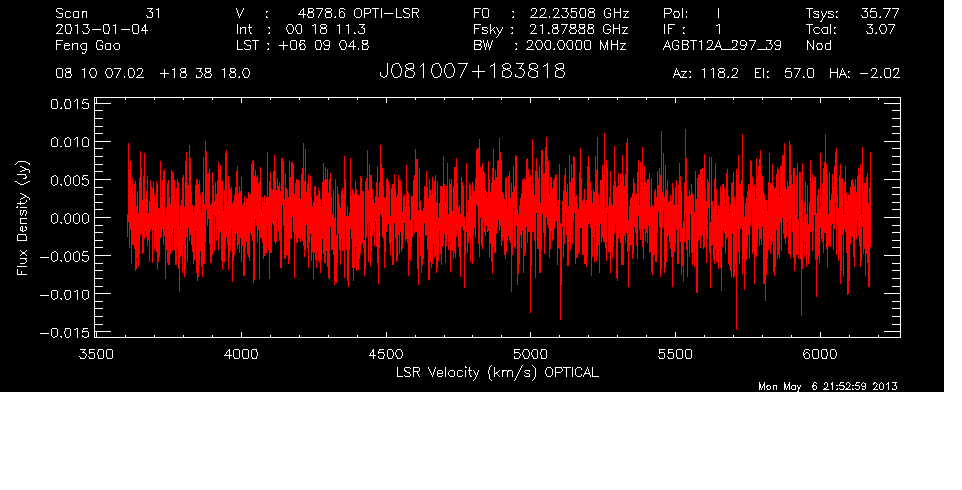Click the rest frequency 22.23508 GHz
This screenshot has width=962, height=490.
580,13
